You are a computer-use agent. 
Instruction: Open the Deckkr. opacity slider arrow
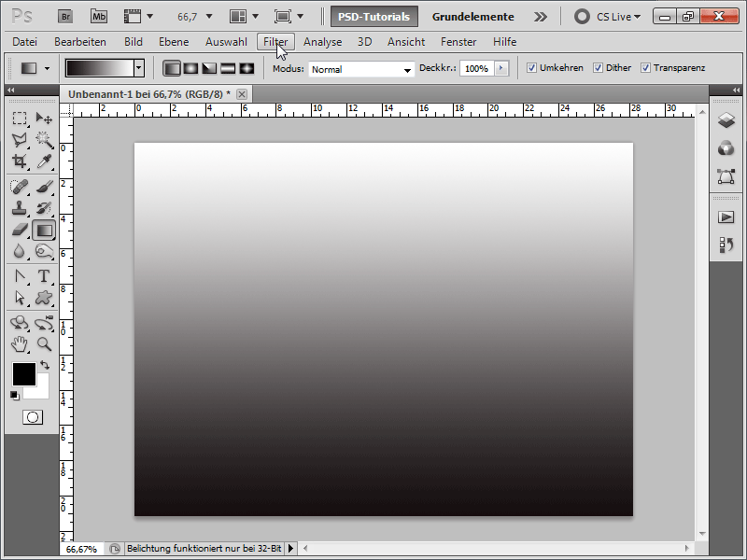point(500,68)
